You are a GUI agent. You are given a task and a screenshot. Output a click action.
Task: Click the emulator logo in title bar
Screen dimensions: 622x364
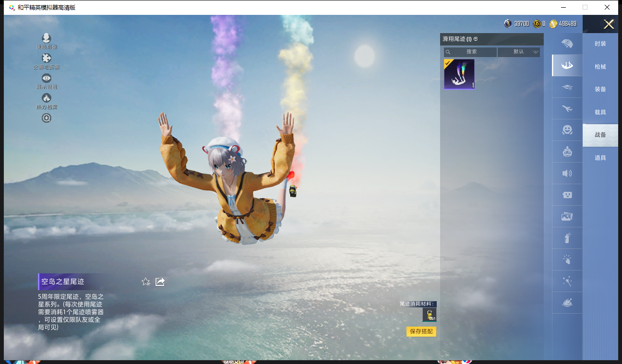(12, 8)
